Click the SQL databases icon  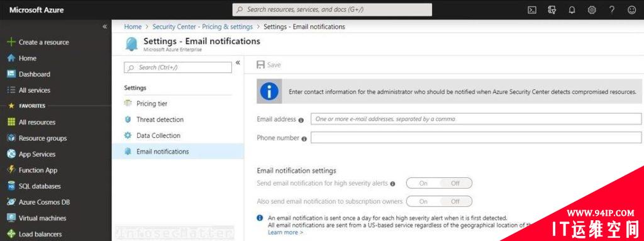click(x=11, y=186)
